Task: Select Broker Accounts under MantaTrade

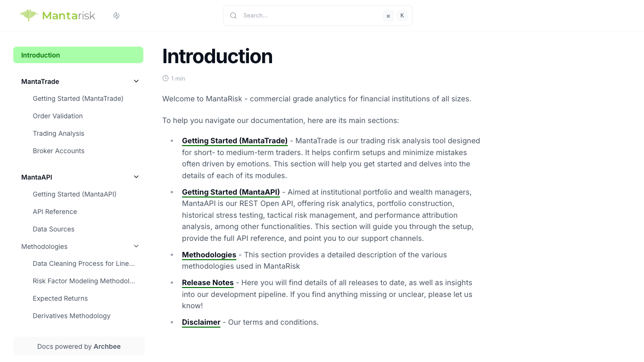Action: [x=58, y=151]
